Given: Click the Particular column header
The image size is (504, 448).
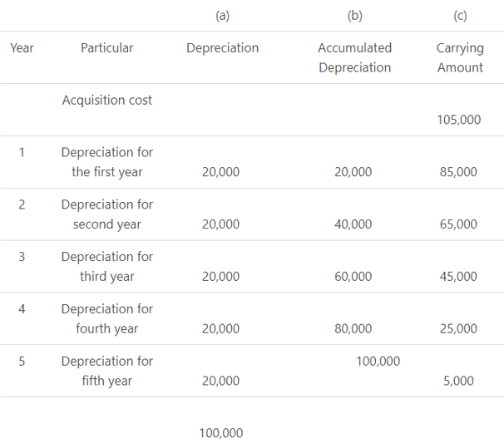Looking at the screenshot, I should click(106, 47).
